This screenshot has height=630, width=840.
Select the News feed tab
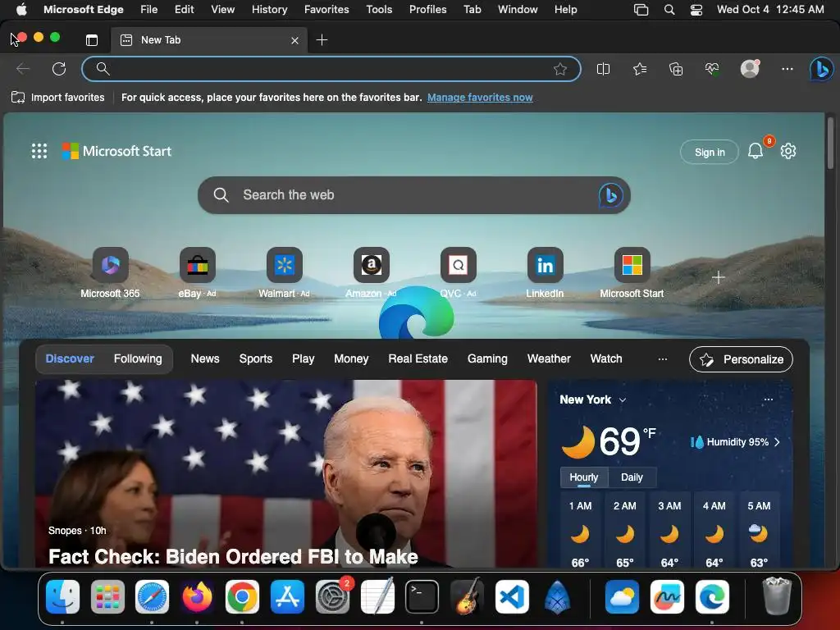click(x=205, y=359)
